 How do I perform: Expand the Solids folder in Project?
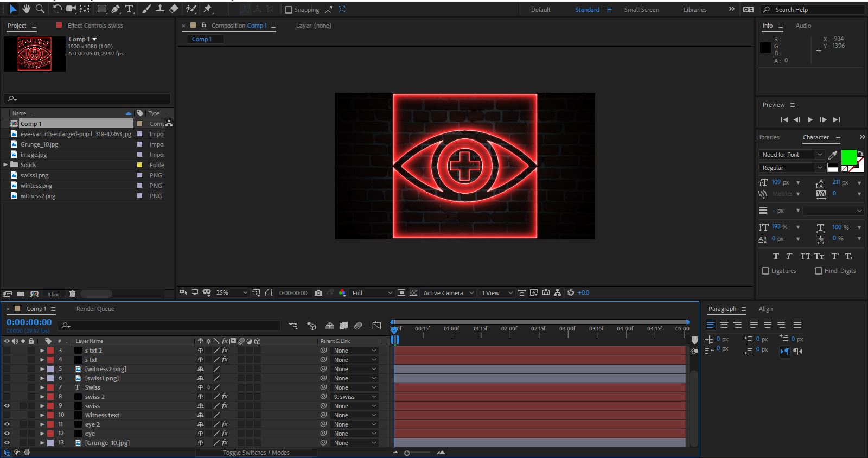pos(5,165)
